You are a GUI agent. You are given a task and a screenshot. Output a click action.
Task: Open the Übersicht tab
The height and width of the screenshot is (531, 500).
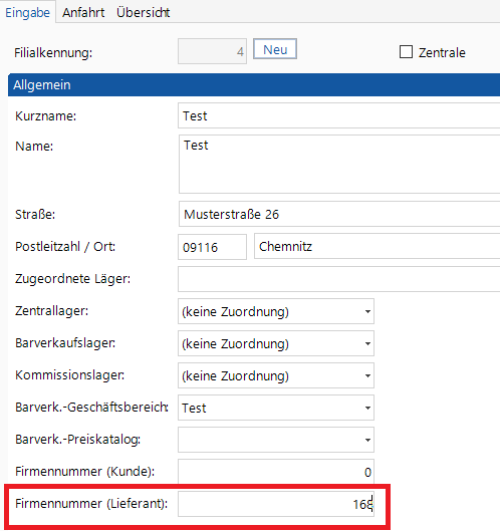143,13
